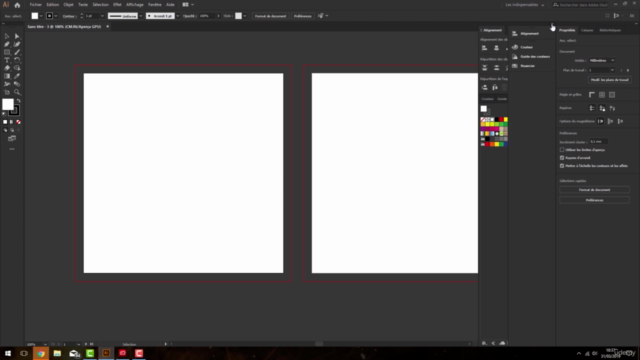Toggle the lock guides button in Repères

602,108
